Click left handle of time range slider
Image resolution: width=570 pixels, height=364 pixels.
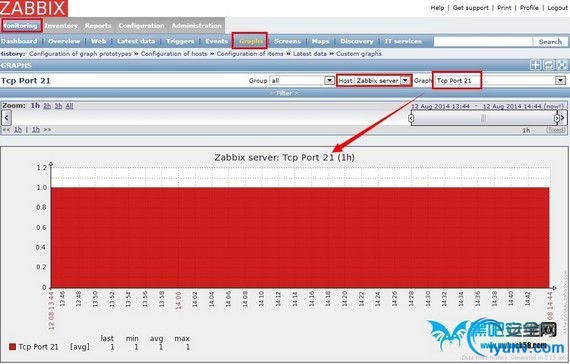pos(411,118)
